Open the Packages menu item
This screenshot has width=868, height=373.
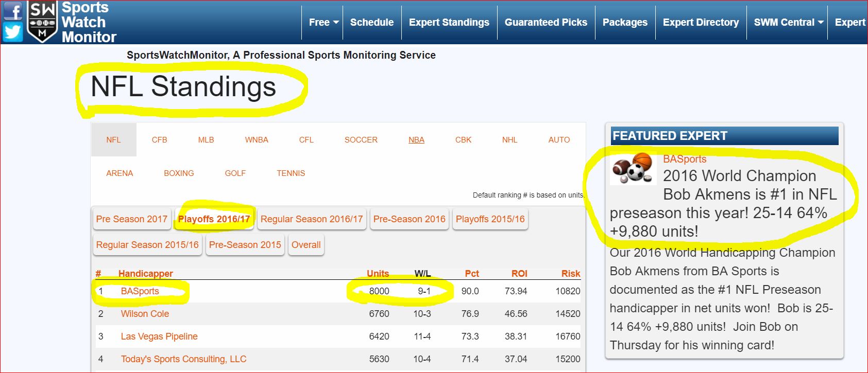tap(625, 22)
